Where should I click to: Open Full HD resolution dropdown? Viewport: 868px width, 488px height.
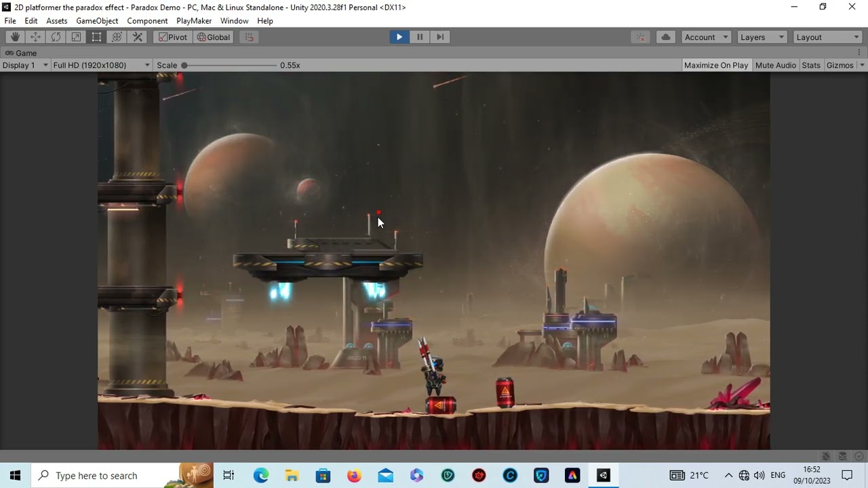(x=102, y=65)
